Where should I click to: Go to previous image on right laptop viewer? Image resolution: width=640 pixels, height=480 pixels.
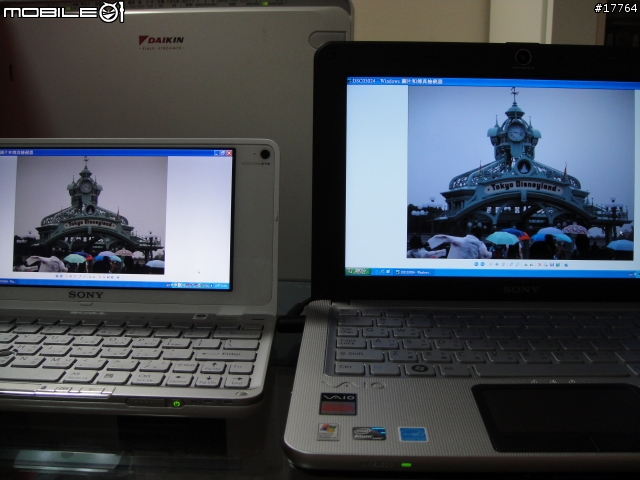(x=476, y=264)
